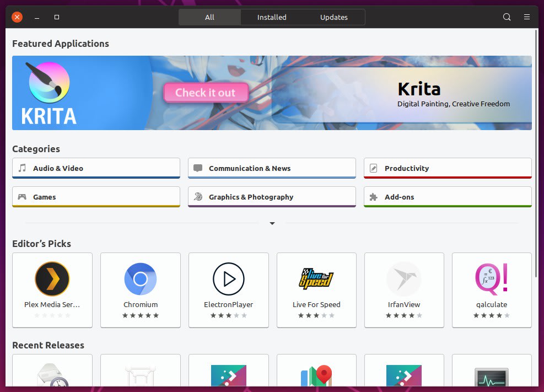Open the search icon in the header bar
544x392 pixels.
tap(507, 17)
